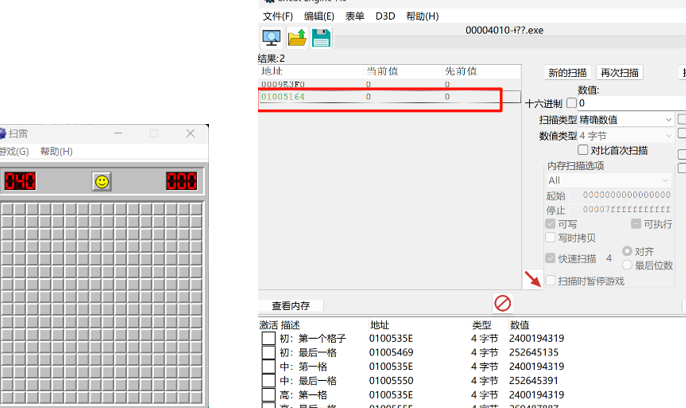This screenshot has width=686, height=408.
Task: Click the 新的扫描 button
Action: coord(567,73)
